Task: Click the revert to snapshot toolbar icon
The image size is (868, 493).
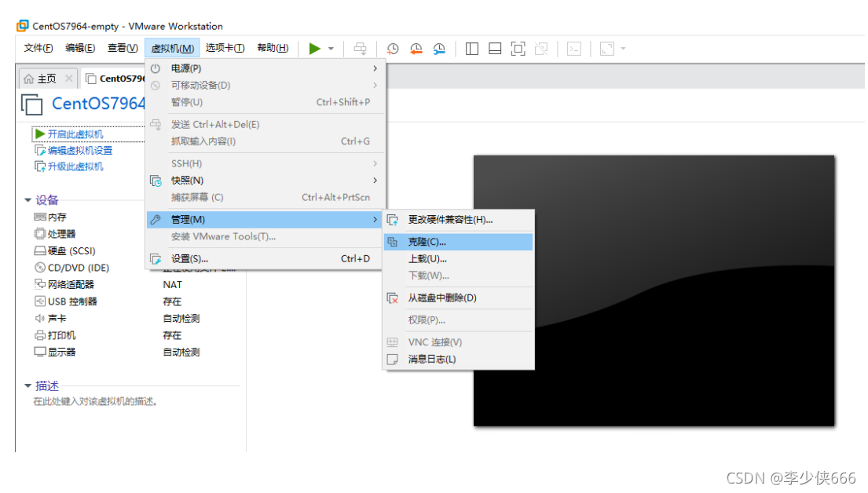Action: [x=416, y=49]
